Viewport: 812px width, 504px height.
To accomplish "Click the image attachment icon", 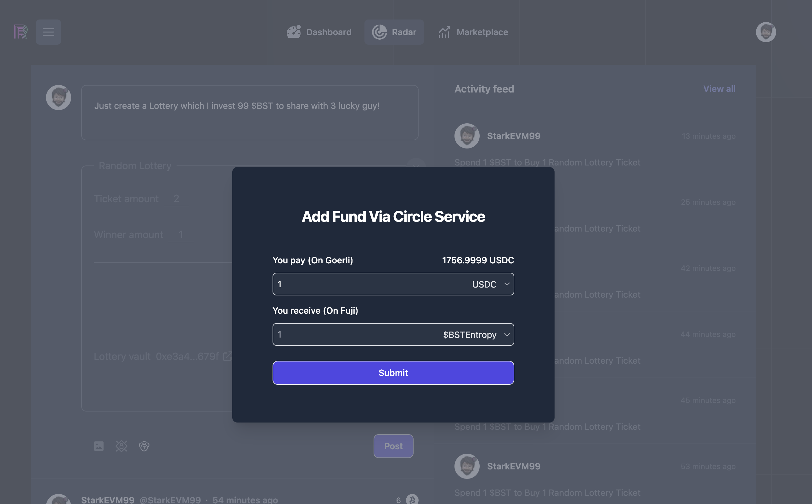I will 99,446.
